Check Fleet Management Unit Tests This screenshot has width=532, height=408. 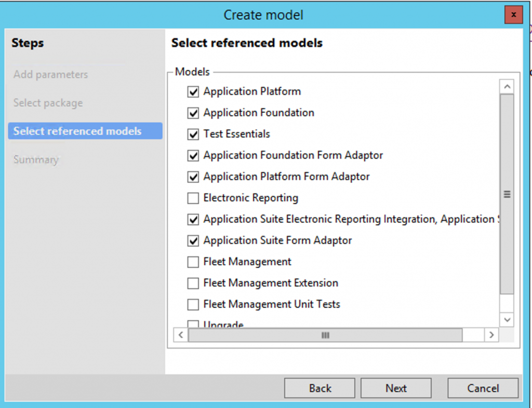[x=193, y=304]
